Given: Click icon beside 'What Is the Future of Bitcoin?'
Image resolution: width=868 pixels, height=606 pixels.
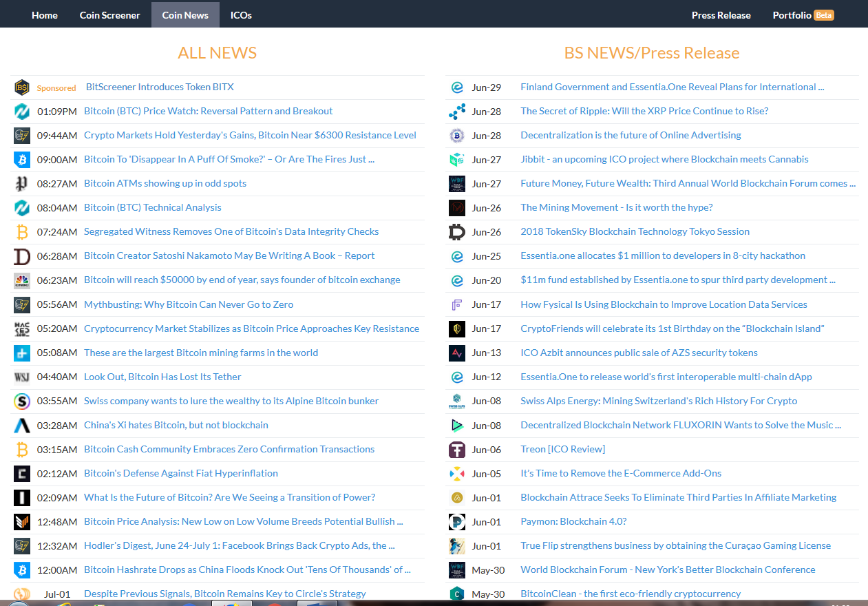Looking at the screenshot, I should tap(22, 498).
